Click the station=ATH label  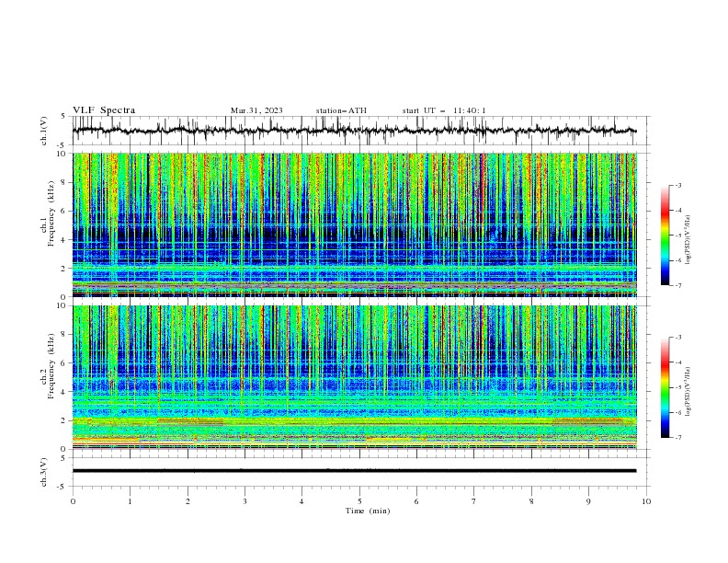coord(341,110)
